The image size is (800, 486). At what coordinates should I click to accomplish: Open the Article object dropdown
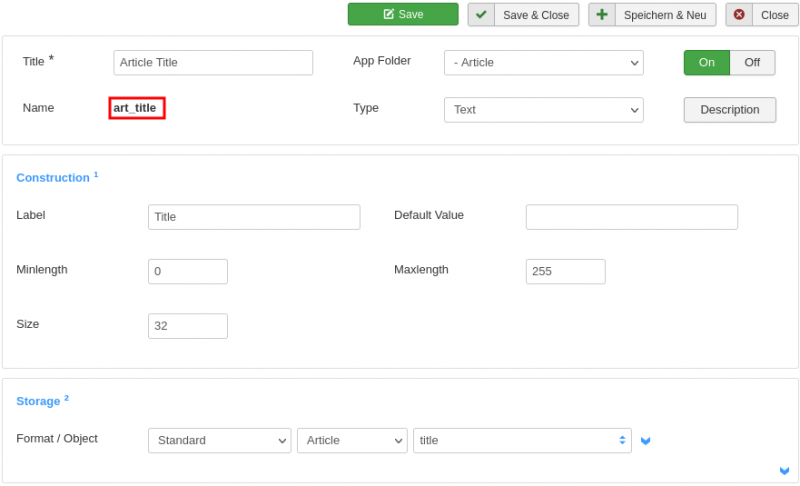(352, 441)
